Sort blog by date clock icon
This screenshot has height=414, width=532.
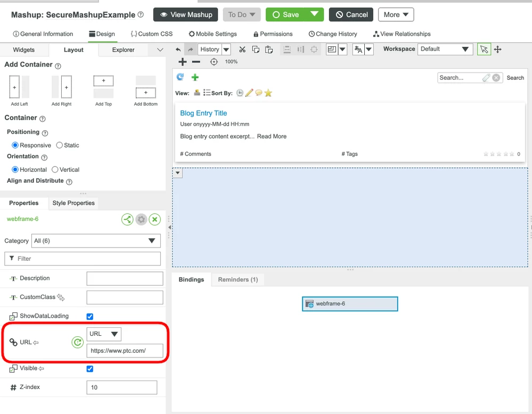coord(240,93)
